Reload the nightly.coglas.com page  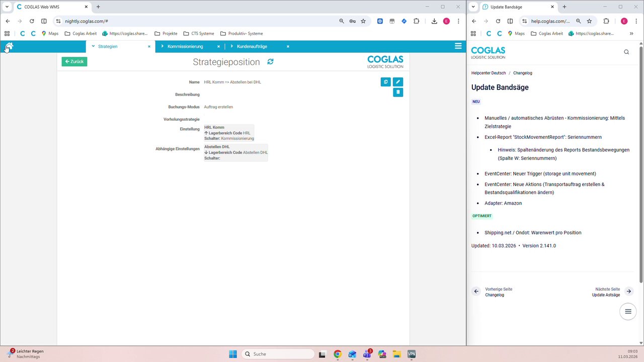[x=32, y=21]
